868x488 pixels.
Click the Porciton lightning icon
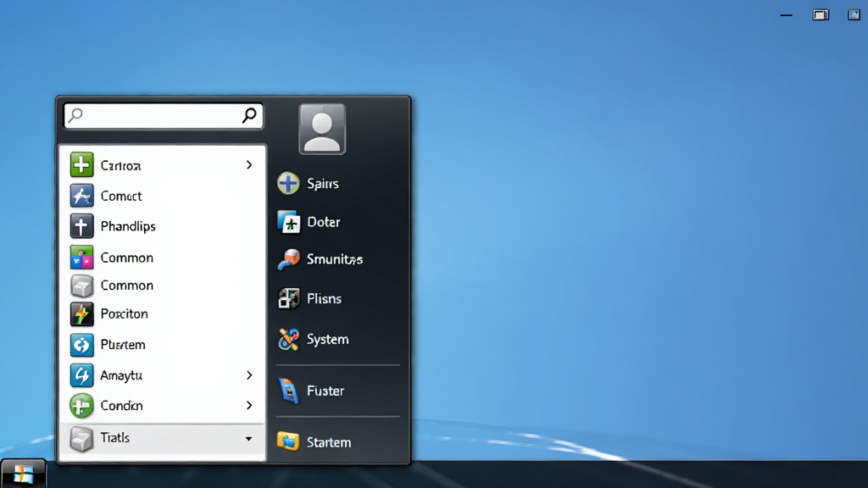point(81,314)
